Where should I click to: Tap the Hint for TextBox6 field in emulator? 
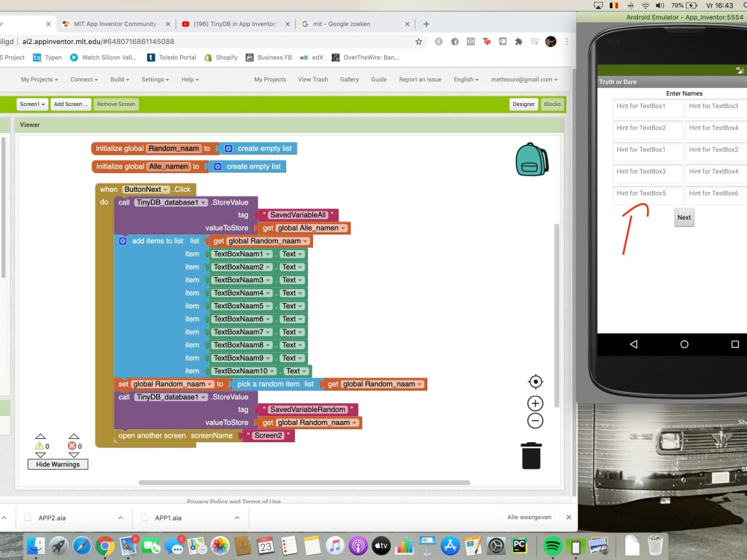[716, 194]
